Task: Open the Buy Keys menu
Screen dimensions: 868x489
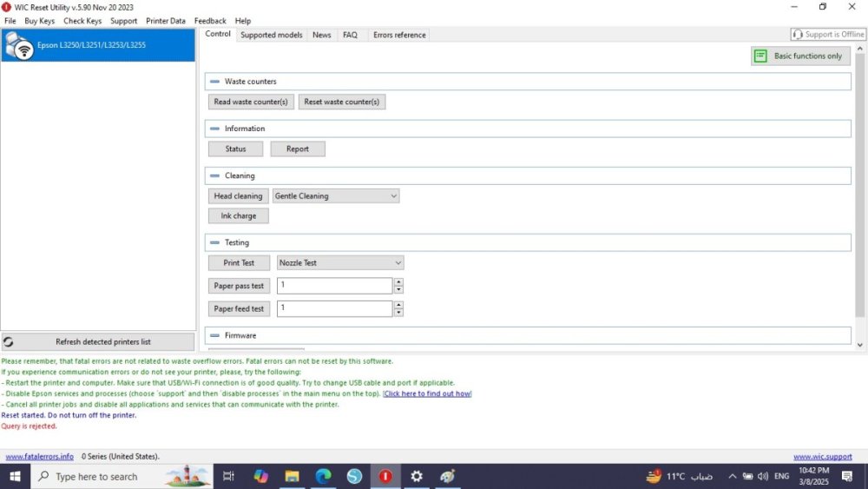Action: coord(39,21)
